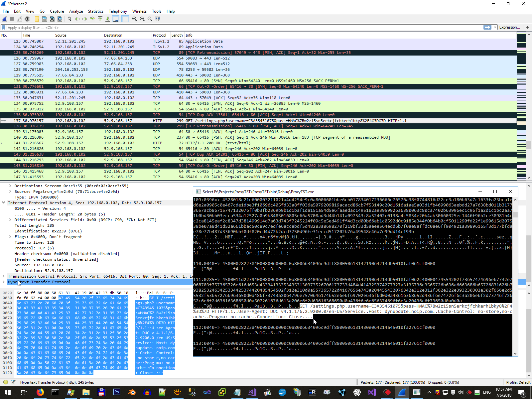
Task: Select packet 141 HTTP/1.1 200 OK row
Action: click(x=258, y=143)
